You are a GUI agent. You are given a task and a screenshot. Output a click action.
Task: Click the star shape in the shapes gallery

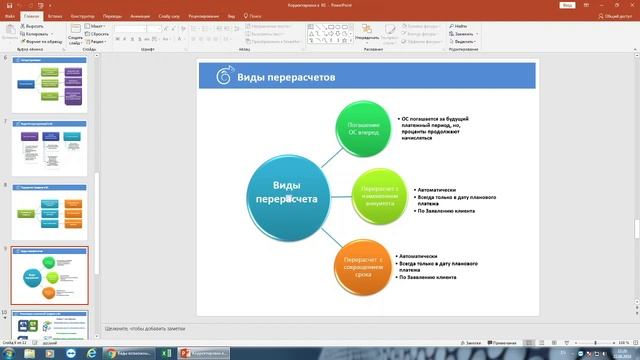click(344, 40)
